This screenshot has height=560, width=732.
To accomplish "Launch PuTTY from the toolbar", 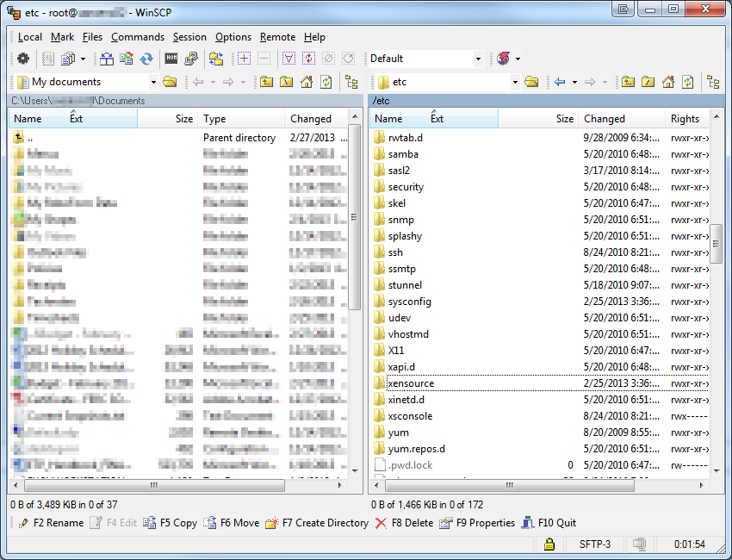I will 191,59.
